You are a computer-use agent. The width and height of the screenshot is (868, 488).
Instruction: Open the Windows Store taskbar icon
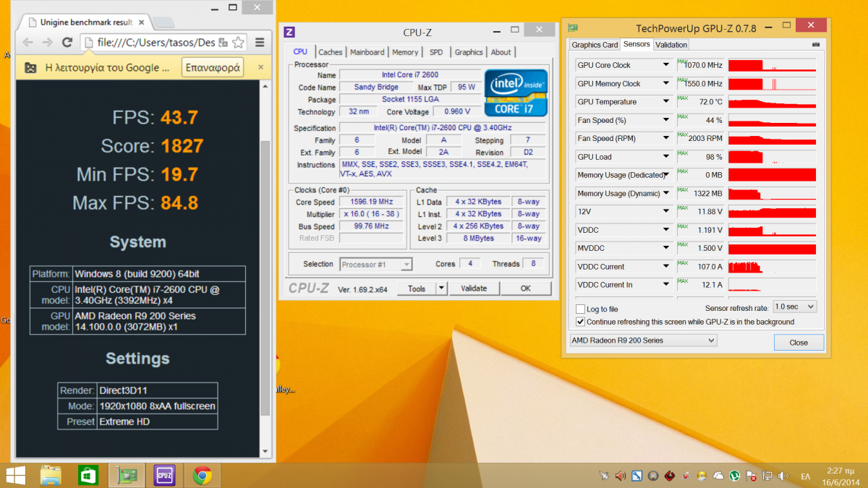click(x=88, y=475)
